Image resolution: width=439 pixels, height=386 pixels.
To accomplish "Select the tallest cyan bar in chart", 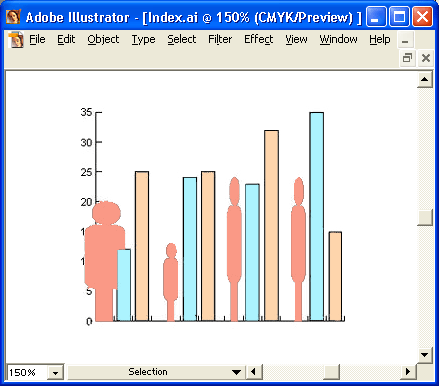I will 317,217.
